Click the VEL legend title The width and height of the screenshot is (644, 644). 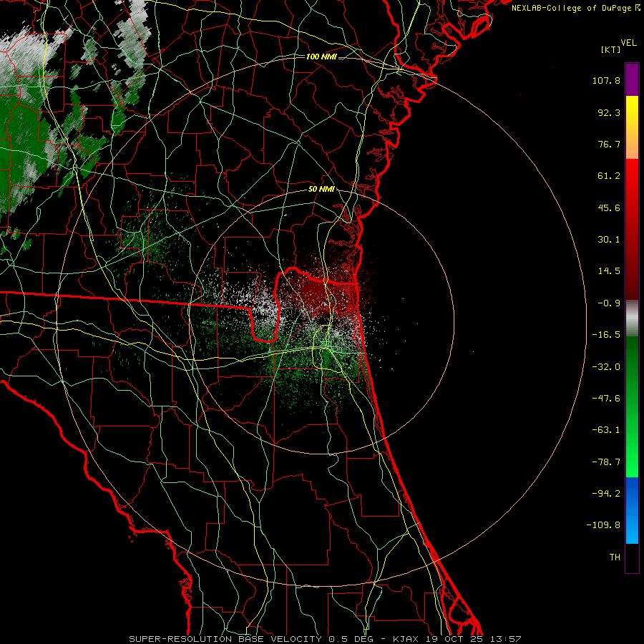tap(628, 43)
